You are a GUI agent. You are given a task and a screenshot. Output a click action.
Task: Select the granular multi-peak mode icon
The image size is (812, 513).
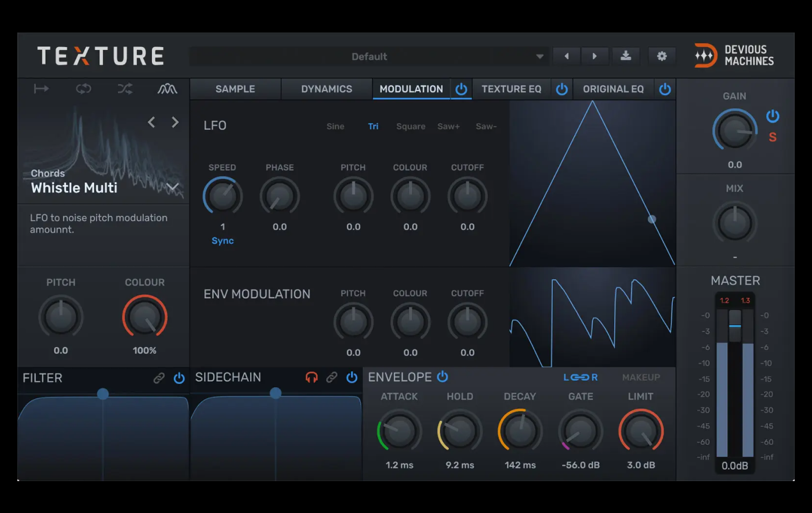[x=168, y=89]
